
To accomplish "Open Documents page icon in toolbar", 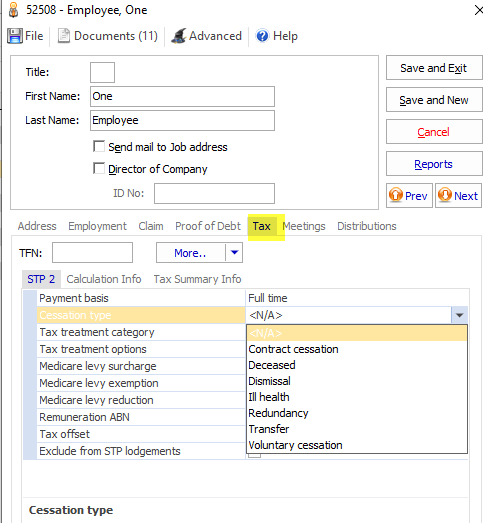I will coord(64,36).
